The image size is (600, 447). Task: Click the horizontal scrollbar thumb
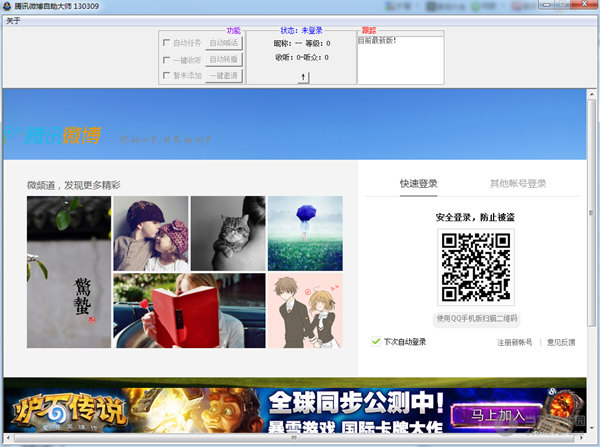tap(294, 437)
